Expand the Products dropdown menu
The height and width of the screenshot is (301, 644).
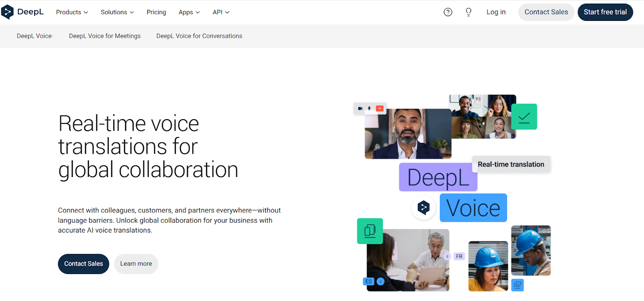click(72, 12)
